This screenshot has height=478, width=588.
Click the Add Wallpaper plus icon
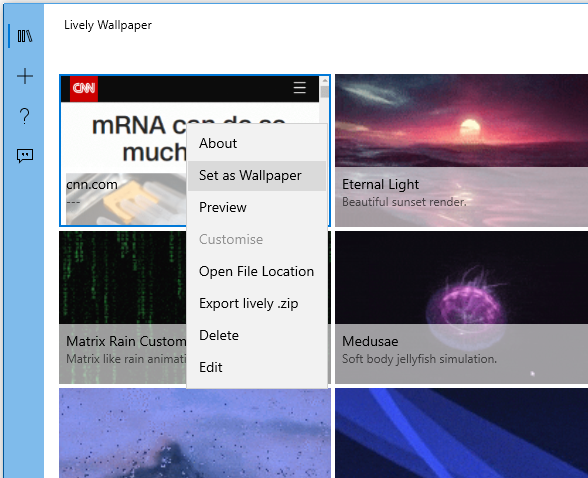(25, 76)
